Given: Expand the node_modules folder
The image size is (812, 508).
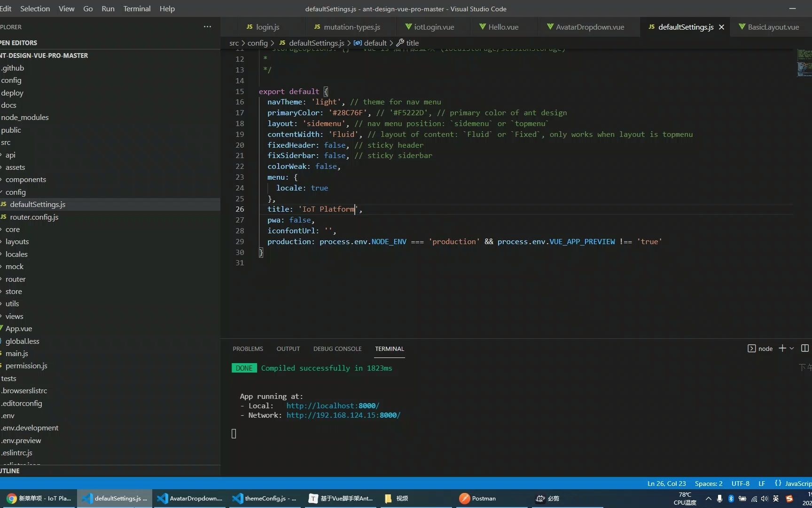Looking at the screenshot, I should click(110, 118).
